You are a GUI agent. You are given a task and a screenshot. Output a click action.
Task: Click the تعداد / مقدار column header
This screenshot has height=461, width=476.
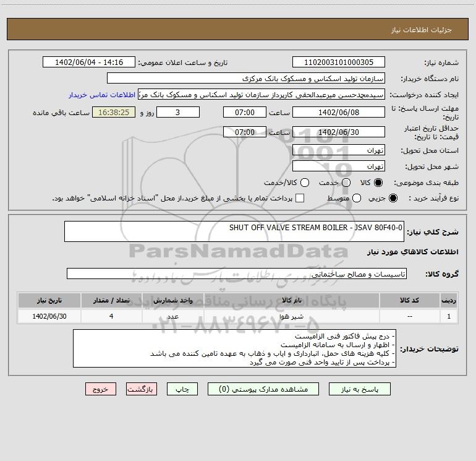point(111,300)
